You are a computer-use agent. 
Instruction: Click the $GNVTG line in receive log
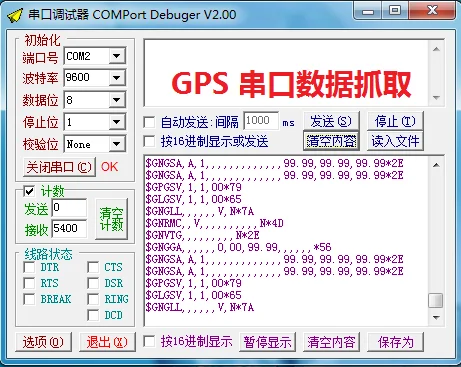tap(202, 235)
